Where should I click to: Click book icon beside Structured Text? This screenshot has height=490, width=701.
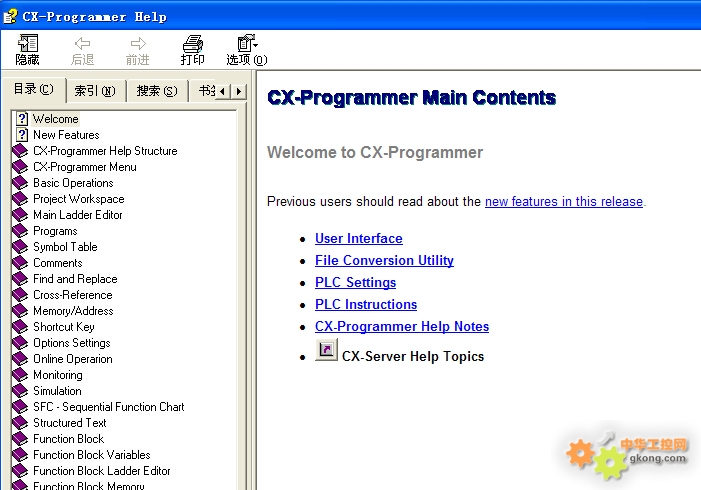(20, 423)
